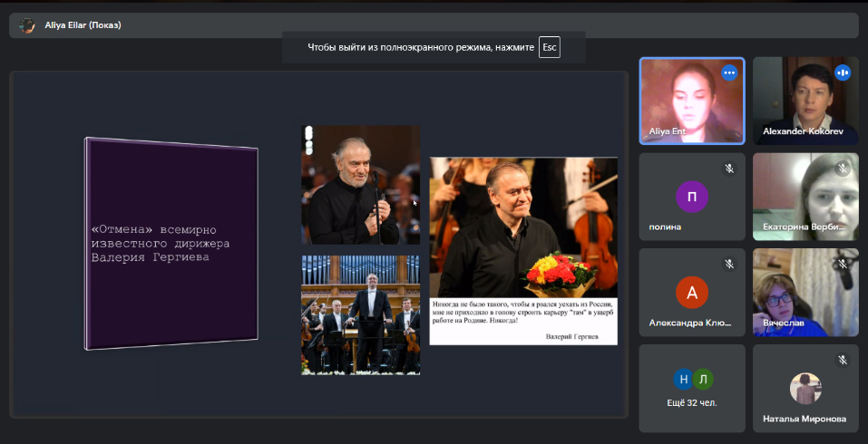Click the purple П avatar of полина

click(x=692, y=197)
